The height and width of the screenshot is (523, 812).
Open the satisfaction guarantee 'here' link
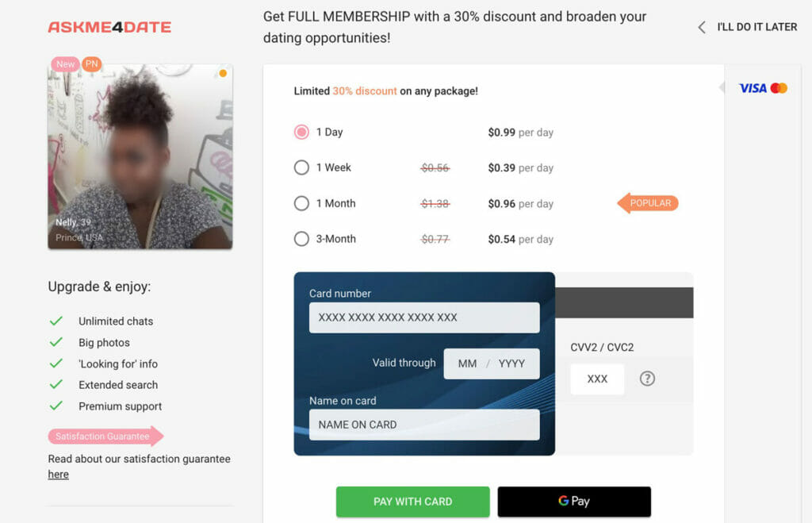coord(58,475)
